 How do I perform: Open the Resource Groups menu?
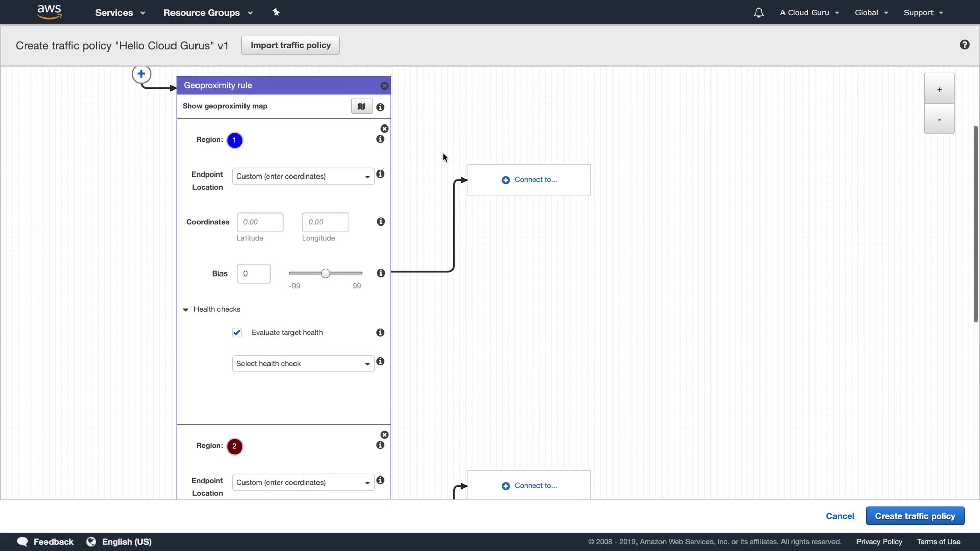pos(208,13)
